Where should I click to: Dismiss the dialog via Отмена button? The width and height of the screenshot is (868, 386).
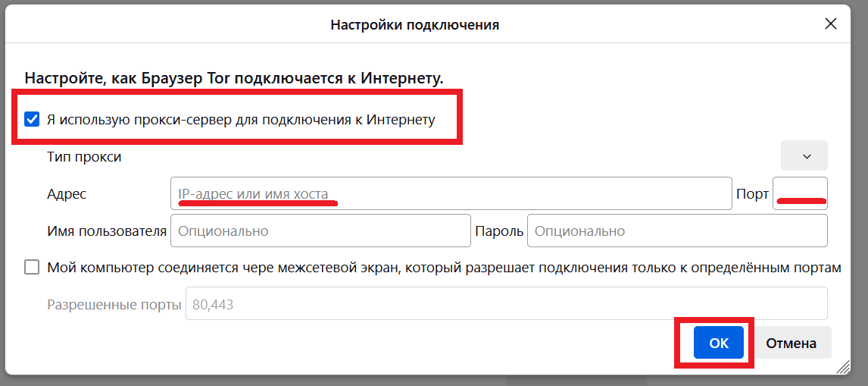coord(791,343)
